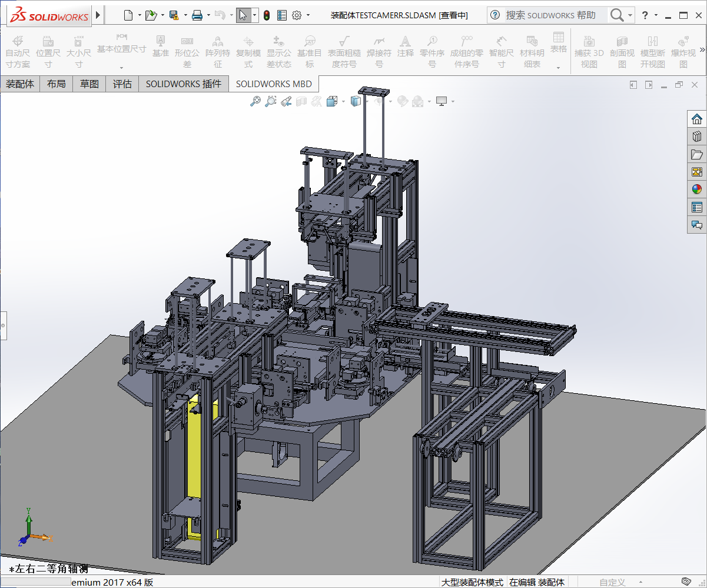Open the Appearances color ball panel
This screenshot has height=588, width=707.
(697, 190)
